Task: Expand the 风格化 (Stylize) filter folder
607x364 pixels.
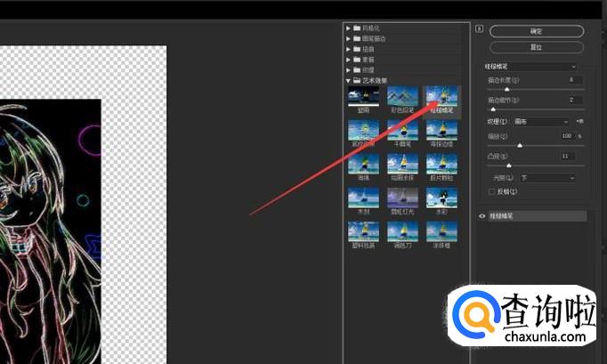Action: pyautogui.click(x=348, y=28)
